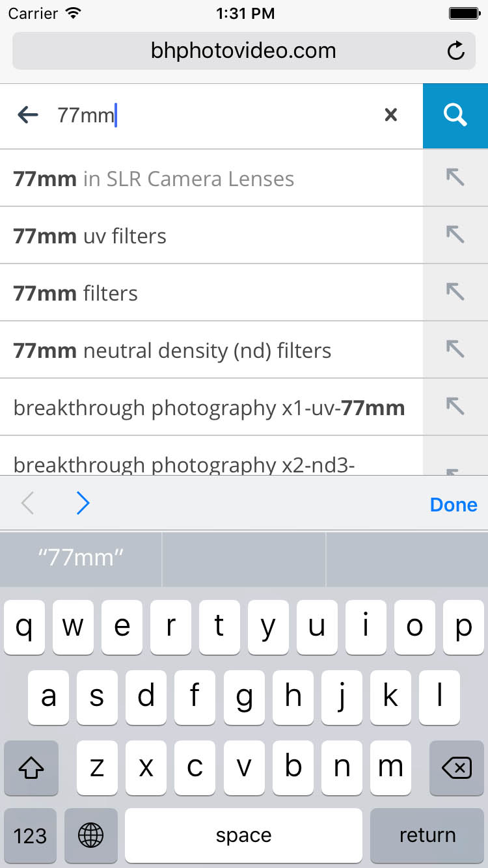Image resolution: width=488 pixels, height=868 pixels.
Task: Toggle the Shift key on keyboard
Action: (31, 768)
